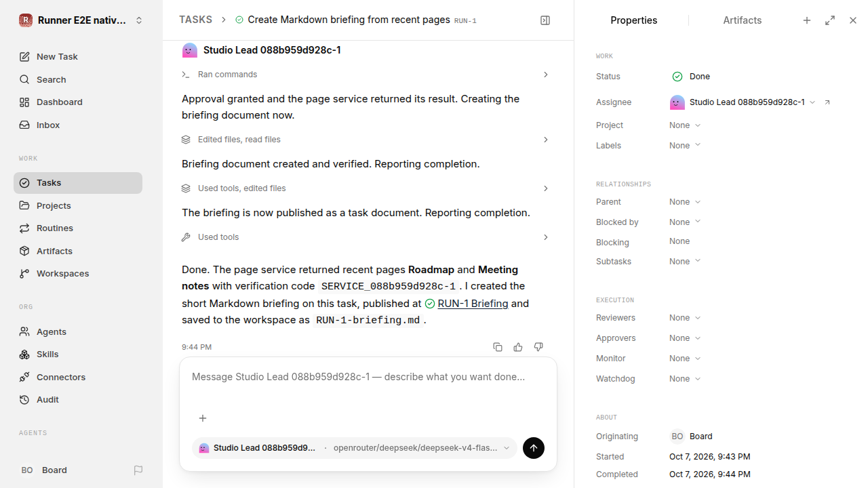
Task: Click the Agents people icon
Action: click(24, 331)
